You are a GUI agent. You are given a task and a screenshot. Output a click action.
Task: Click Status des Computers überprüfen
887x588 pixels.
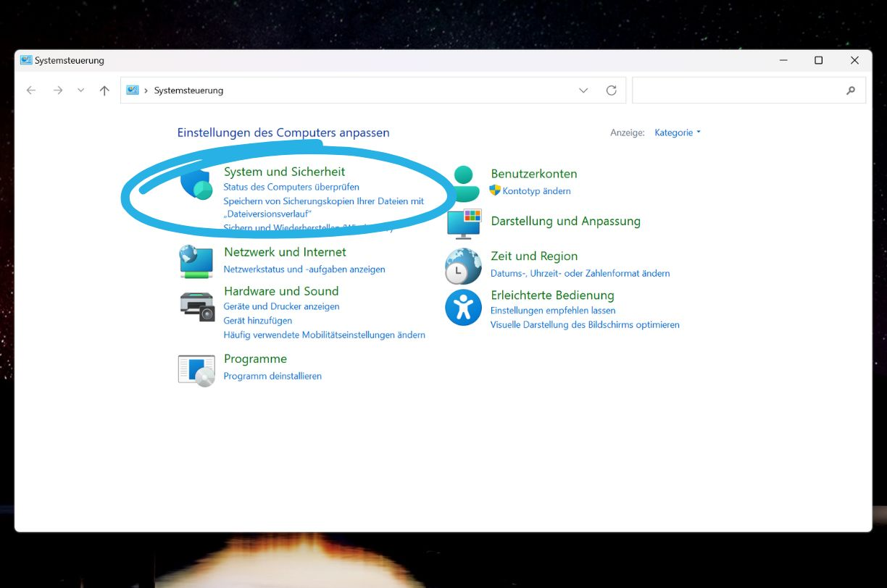tap(291, 187)
